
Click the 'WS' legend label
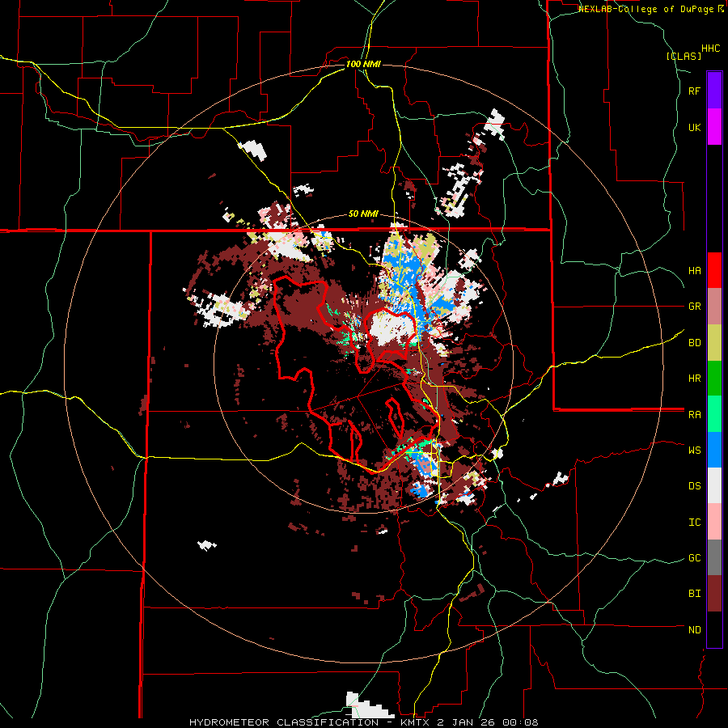695,451
